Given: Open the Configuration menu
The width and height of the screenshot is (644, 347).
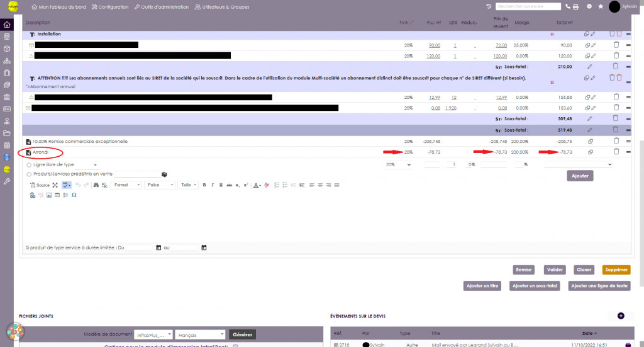Looking at the screenshot, I should coord(110,7).
